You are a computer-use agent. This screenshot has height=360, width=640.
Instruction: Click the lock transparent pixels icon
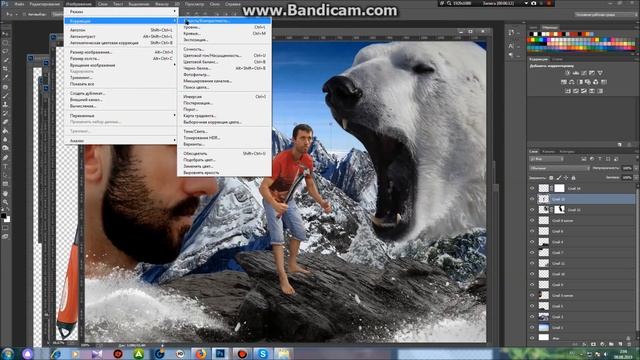tap(551, 178)
